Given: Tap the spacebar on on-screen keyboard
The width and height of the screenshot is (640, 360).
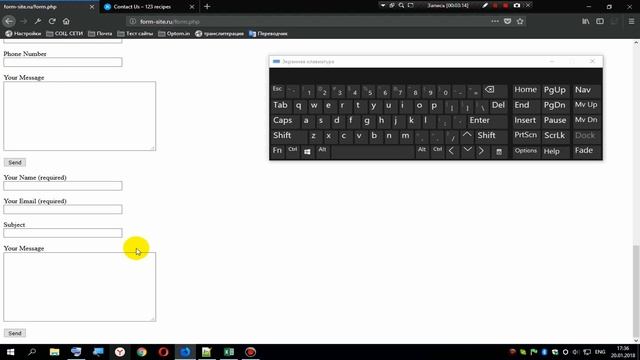Looking at the screenshot, I should [373, 151].
